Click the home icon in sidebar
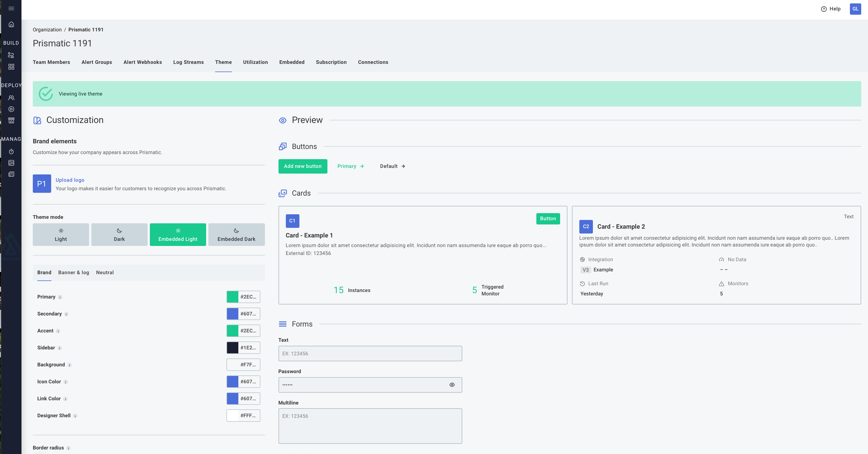 (x=11, y=24)
